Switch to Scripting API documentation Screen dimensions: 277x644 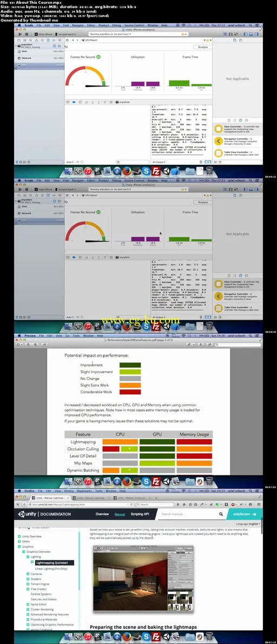tap(140, 514)
